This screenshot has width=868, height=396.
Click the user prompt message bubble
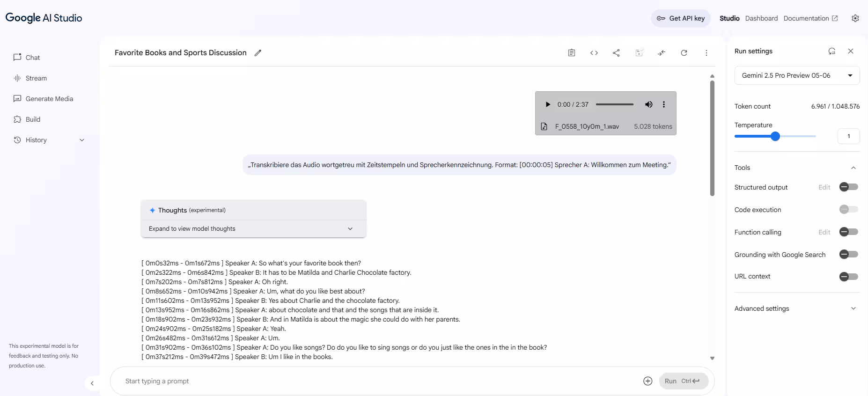pos(459,165)
